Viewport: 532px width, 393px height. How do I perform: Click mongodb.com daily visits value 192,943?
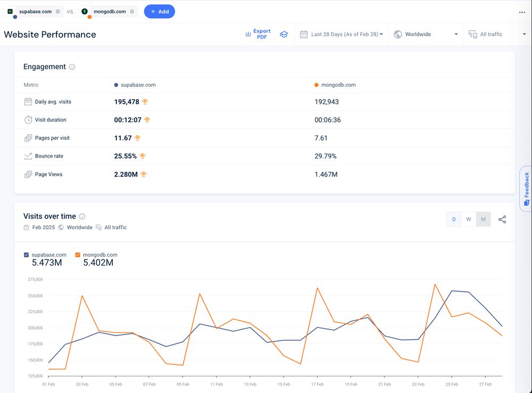pos(327,102)
